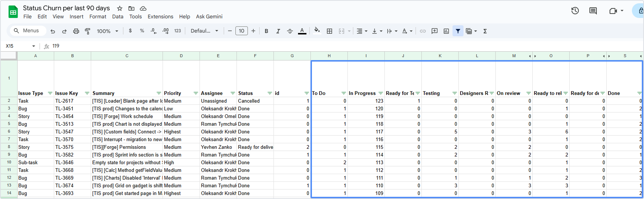Open the text wrapping dropdown
This screenshot has height=199, width=644.
coord(392,31)
